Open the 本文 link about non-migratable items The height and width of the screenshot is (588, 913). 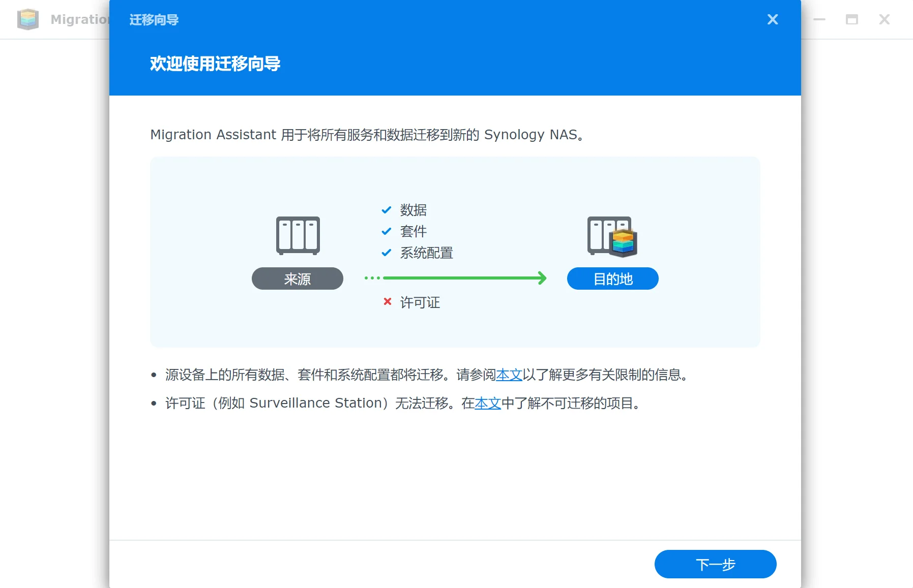pyautogui.click(x=487, y=404)
